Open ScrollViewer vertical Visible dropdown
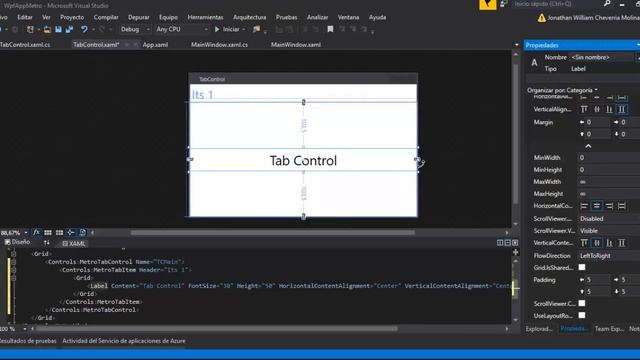The width and height of the screenshot is (640, 360). 609,231
